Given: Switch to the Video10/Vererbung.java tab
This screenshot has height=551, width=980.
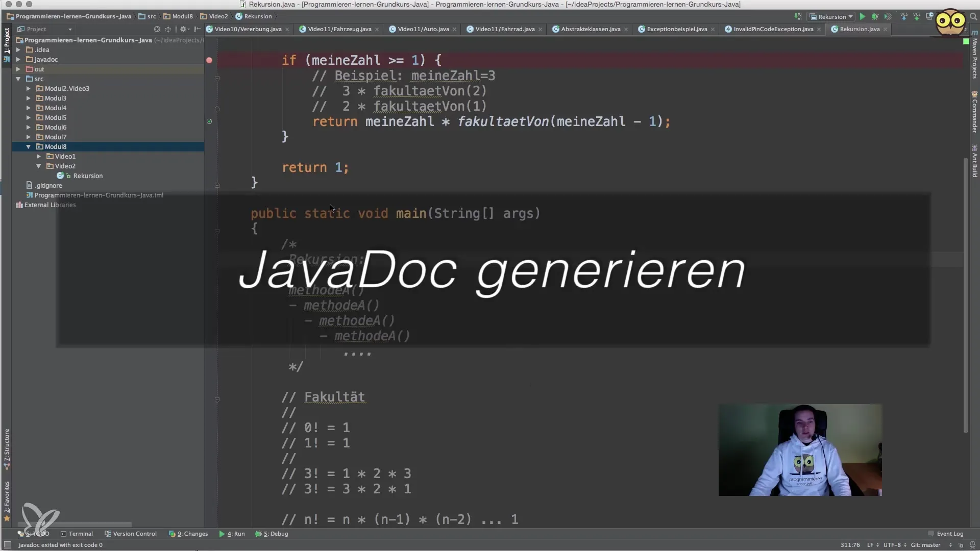Looking at the screenshot, I should 248,29.
